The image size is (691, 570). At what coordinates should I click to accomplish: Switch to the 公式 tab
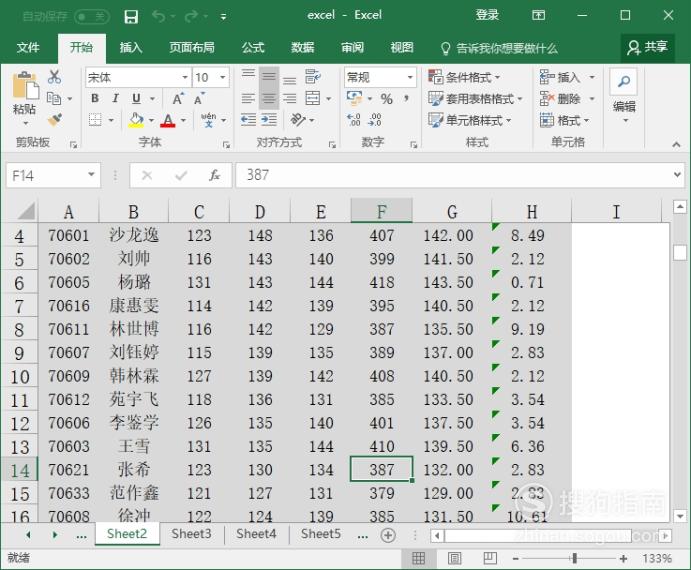pyautogui.click(x=253, y=47)
